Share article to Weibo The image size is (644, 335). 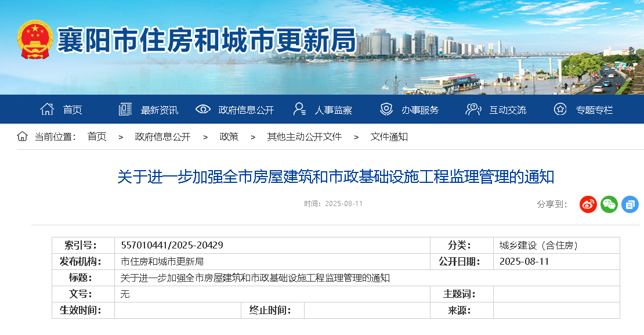pyautogui.click(x=588, y=204)
